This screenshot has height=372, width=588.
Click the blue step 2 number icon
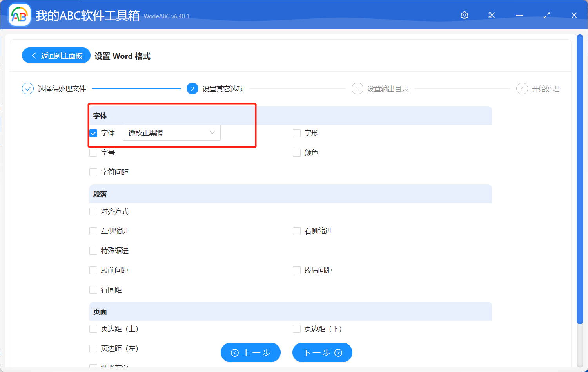click(192, 88)
